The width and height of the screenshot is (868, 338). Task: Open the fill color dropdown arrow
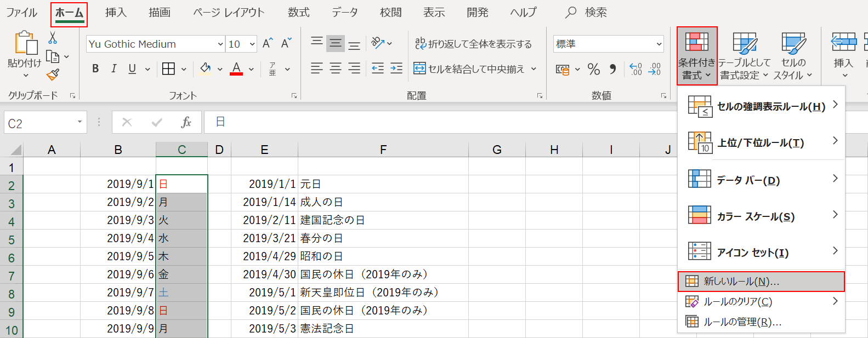click(x=220, y=69)
